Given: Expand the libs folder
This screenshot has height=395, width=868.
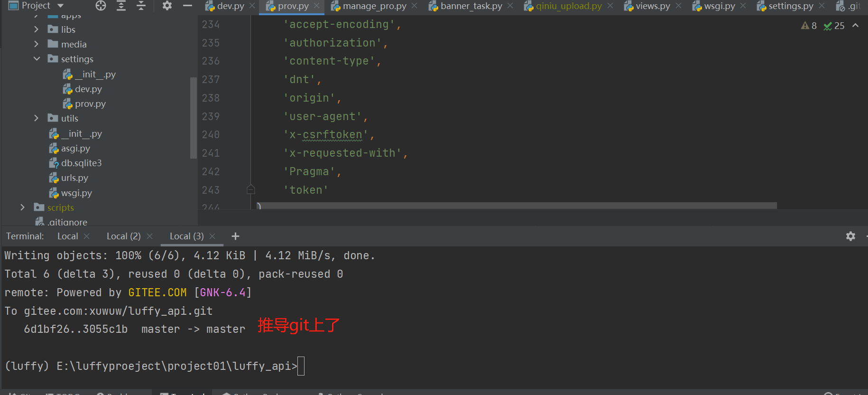Looking at the screenshot, I should 37,29.
